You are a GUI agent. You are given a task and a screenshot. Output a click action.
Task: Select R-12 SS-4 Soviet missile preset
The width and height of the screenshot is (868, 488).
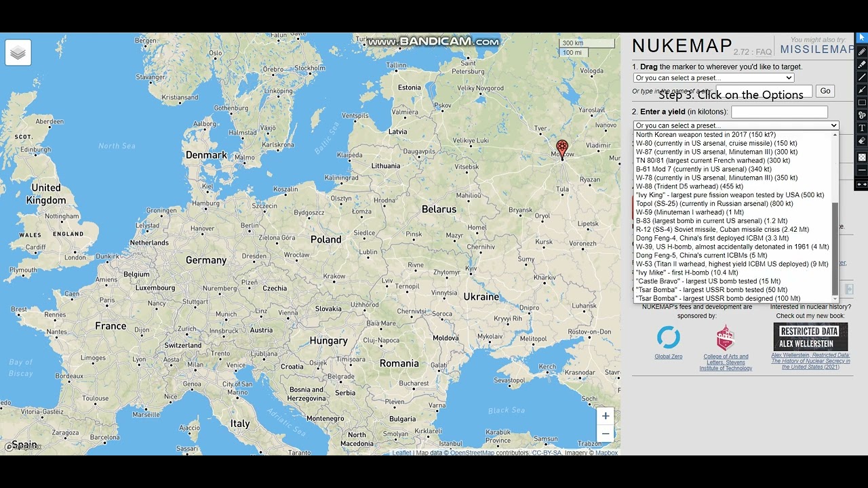(x=733, y=230)
